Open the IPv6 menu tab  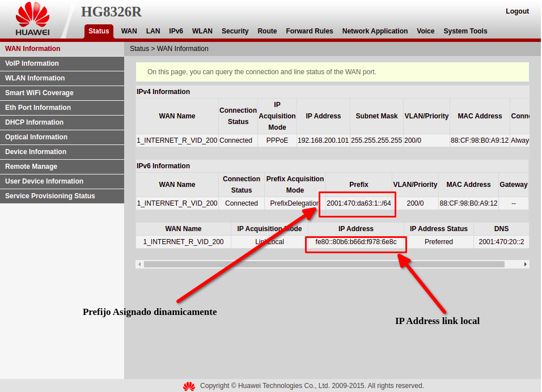click(176, 31)
